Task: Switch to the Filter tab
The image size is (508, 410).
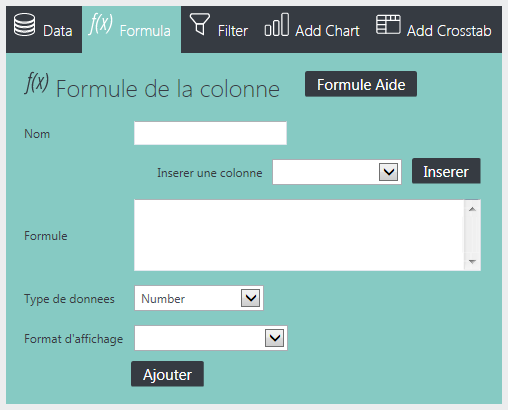Action: tap(233, 31)
